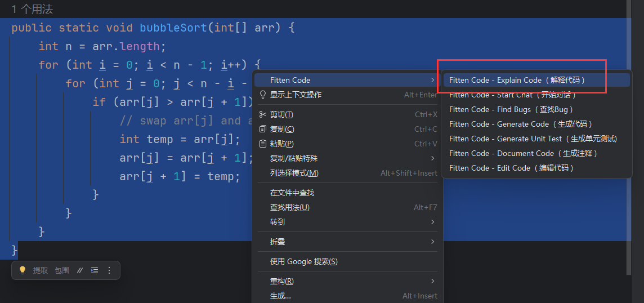Click 显示上下文操作 menu item
The width and height of the screenshot is (644, 303).
click(x=348, y=95)
